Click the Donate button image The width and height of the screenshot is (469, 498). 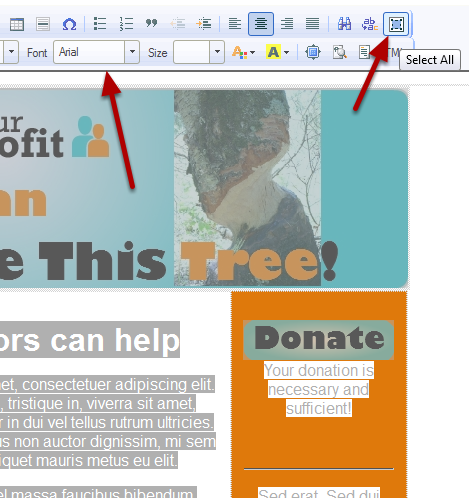(319, 340)
